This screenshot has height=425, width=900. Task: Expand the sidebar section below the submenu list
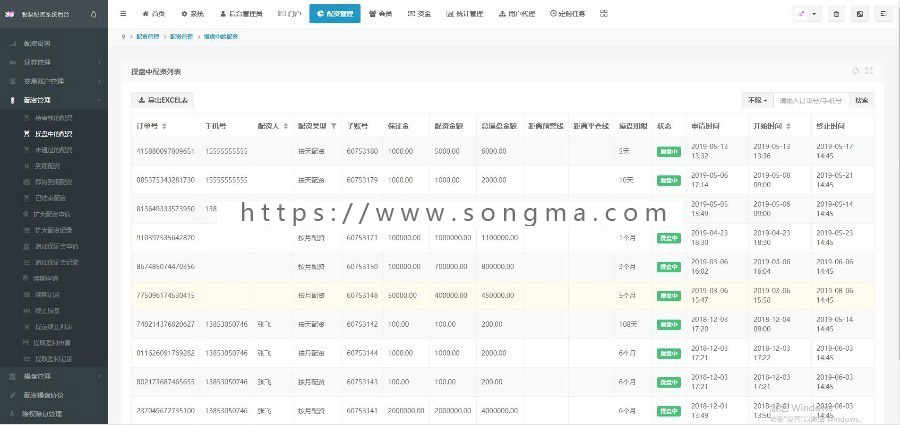tap(54, 376)
